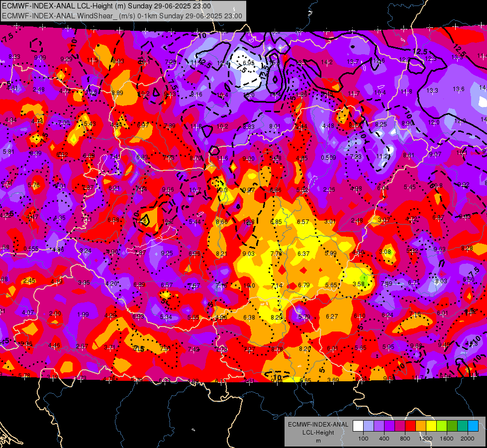Click the map value 11.2
Image resolution: width=487 pixels, height=448 pixels.
383,156
